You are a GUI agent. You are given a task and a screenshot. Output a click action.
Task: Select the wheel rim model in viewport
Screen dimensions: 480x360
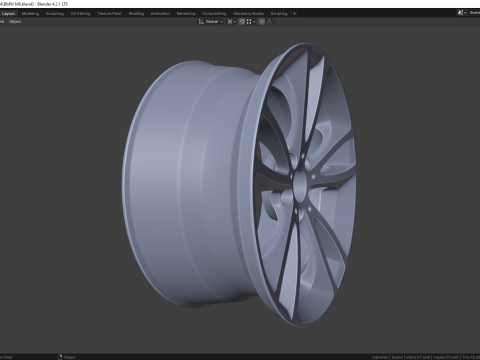[x=239, y=185]
